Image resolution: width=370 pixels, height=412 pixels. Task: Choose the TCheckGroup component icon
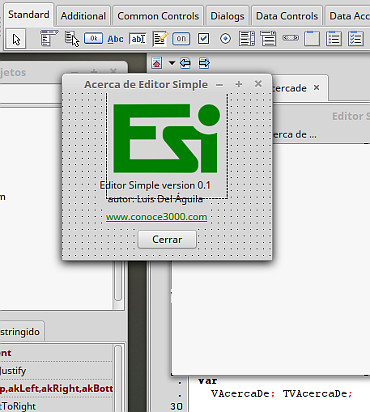(356, 39)
